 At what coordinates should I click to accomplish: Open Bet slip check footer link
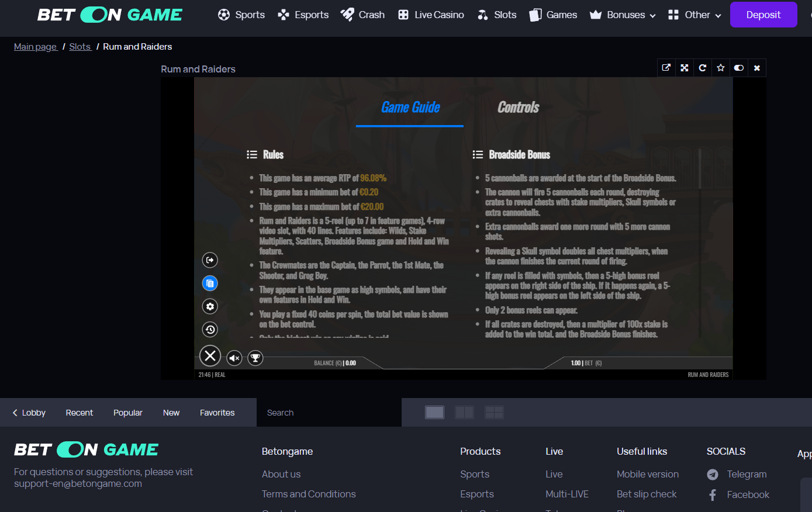pyautogui.click(x=647, y=494)
